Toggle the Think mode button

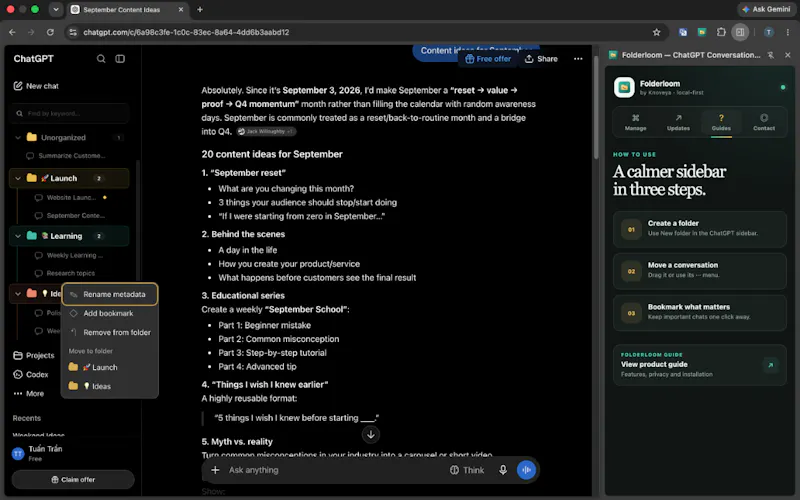coord(466,470)
